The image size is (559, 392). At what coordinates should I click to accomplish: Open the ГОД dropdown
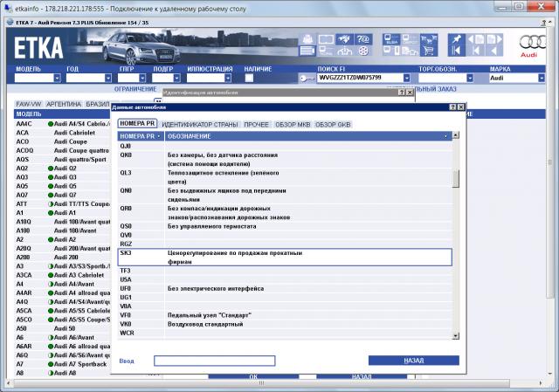pos(108,78)
